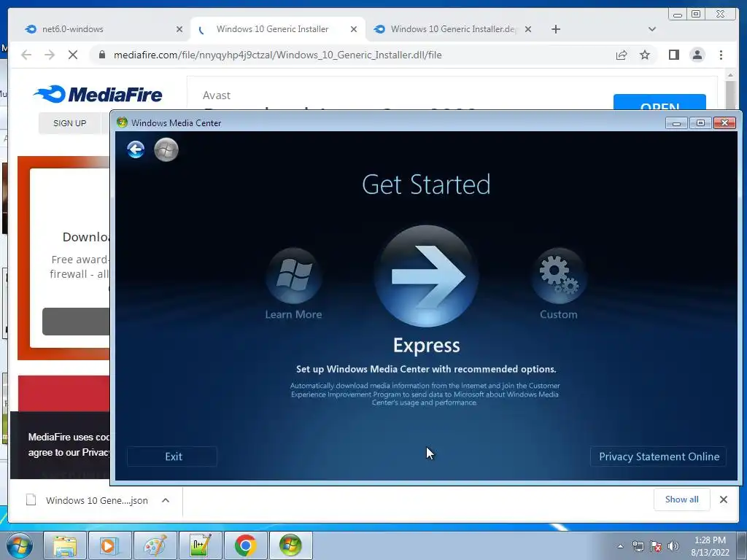This screenshot has width=747, height=560.
Task: Close the Chrome downloads bar
Action: [x=723, y=499]
